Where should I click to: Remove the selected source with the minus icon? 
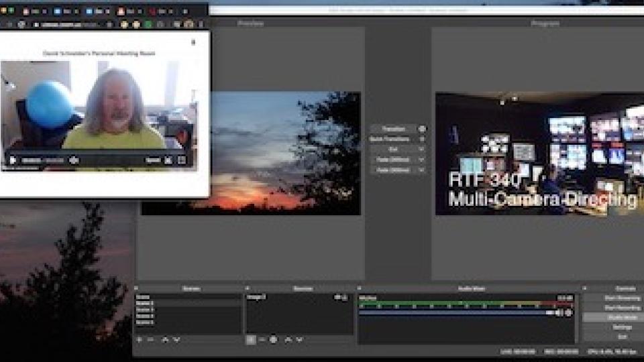(x=262, y=340)
